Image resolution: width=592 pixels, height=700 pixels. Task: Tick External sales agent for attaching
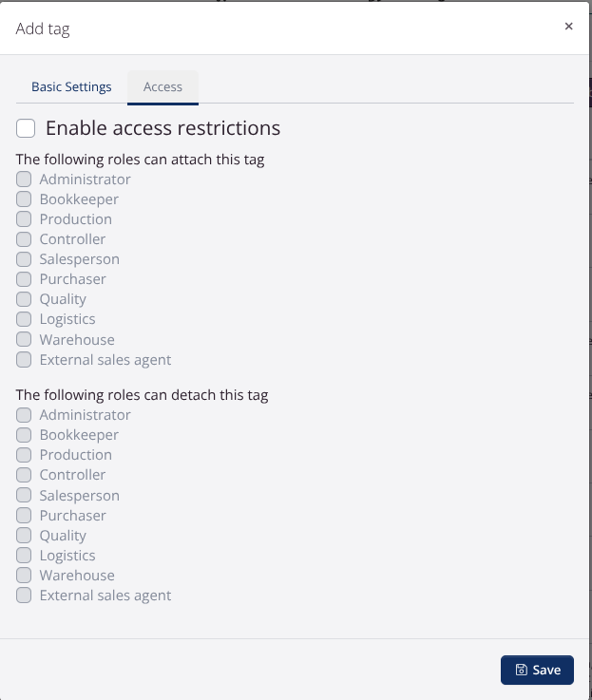[x=24, y=359]
